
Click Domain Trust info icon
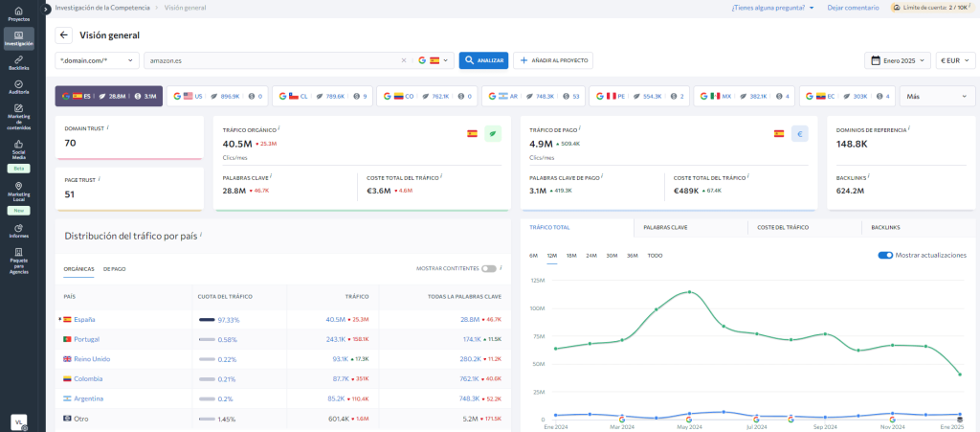click(107, 126)
